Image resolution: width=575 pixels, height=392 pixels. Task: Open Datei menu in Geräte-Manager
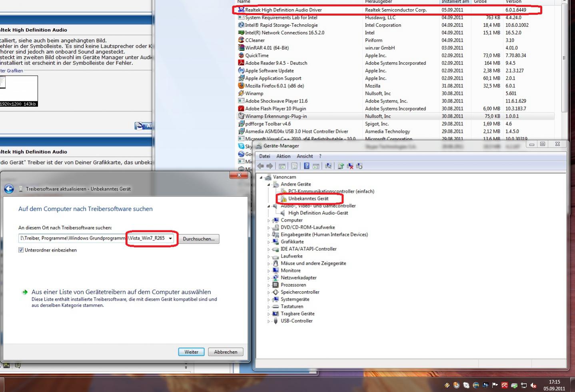tap(265, 156)
